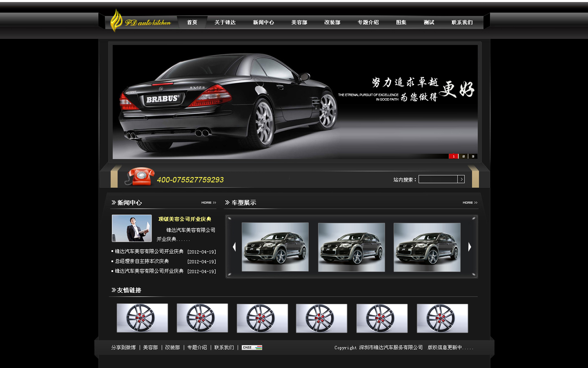
Task: Click the CNZZ statistics badge icon
Action: click(252, 348)
